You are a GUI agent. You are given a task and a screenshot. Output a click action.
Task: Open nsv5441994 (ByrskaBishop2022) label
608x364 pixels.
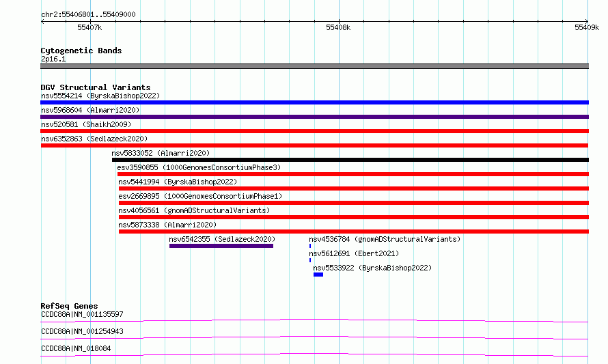click(178, 182)
